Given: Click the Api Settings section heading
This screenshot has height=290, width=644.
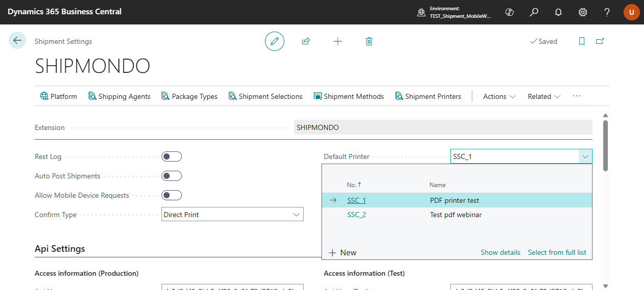Looking at the screenshot, I should [60, 249].
